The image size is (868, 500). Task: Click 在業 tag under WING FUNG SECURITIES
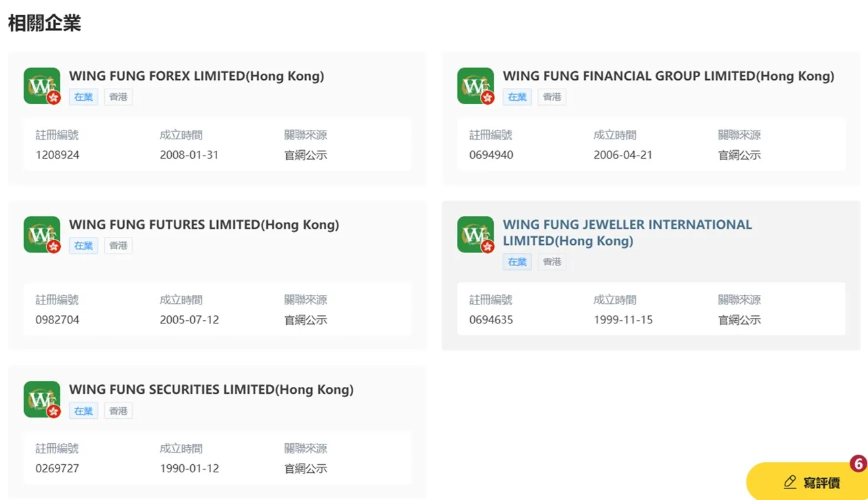coord(83,411)
